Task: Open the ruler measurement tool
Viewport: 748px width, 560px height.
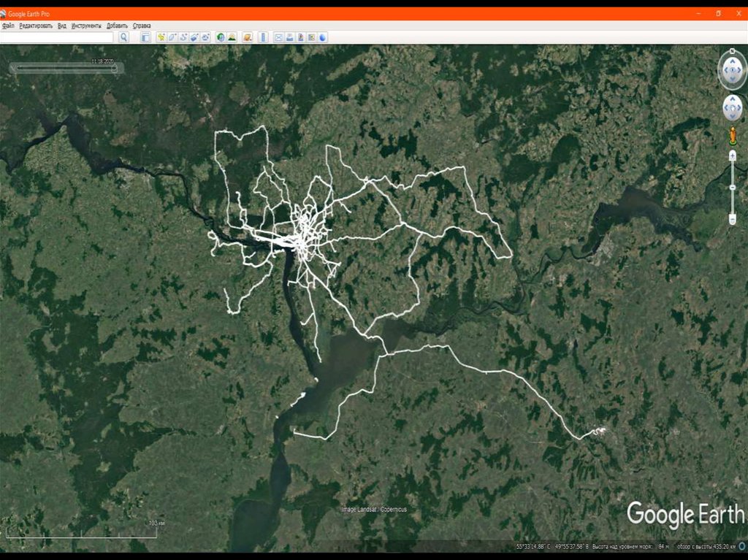Action: tap(263, 37)
